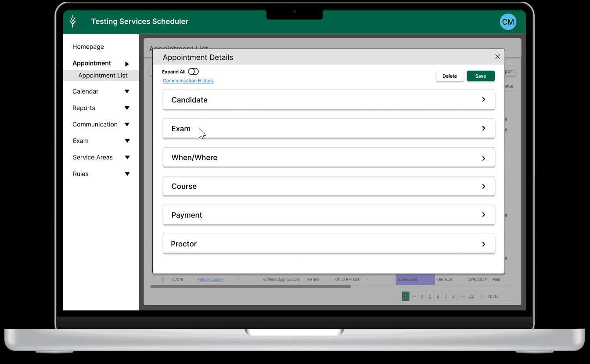Screen dimensions: 590x364
Task: Click the Paid status in row 00018
Action: click(496, 279)
